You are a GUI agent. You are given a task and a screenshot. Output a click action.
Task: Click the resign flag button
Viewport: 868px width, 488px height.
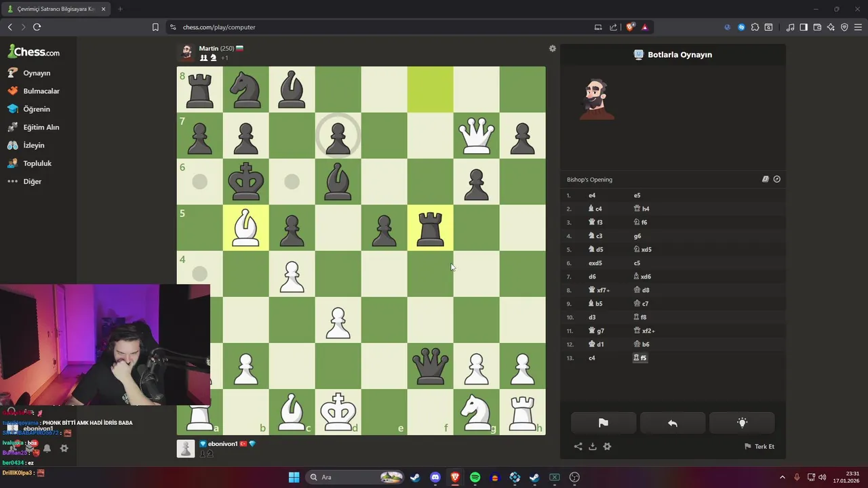[x=604, y=423]
